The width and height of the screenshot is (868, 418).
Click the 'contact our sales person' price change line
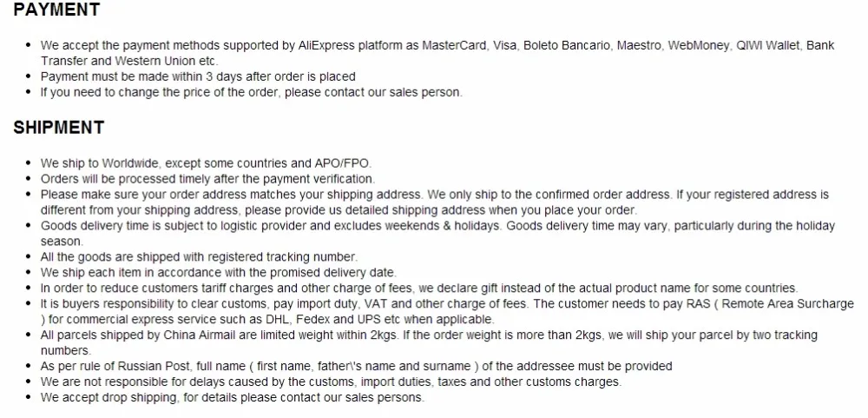click(x=252, y=92)
